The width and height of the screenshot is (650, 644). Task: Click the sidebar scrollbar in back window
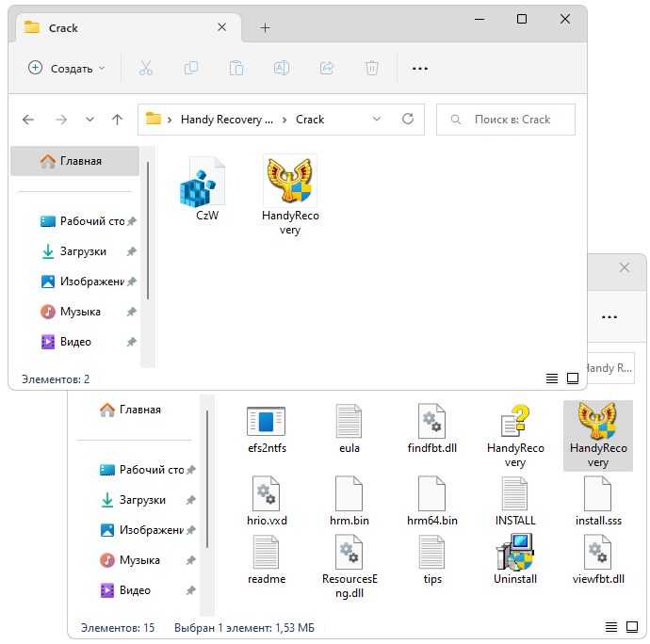(x=207, y=479)
